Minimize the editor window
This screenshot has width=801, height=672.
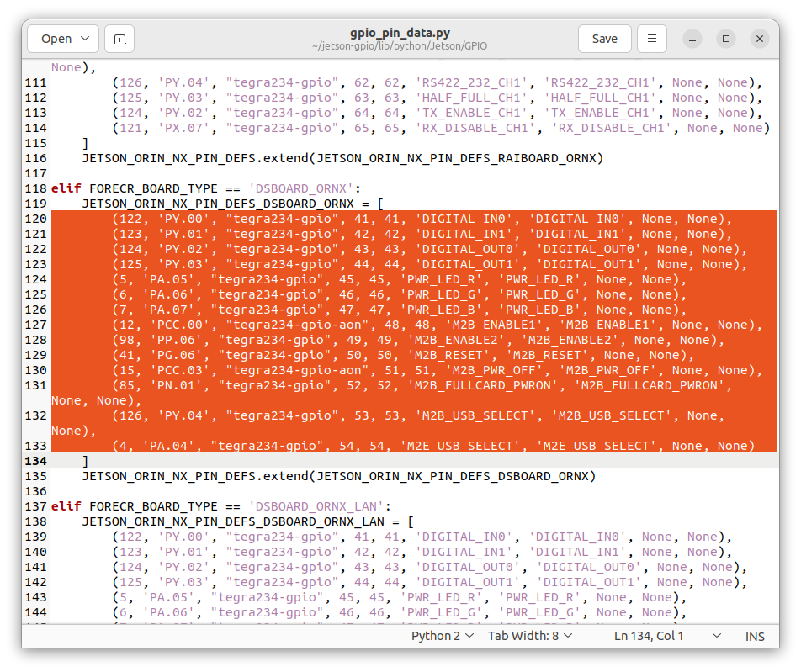692,39
